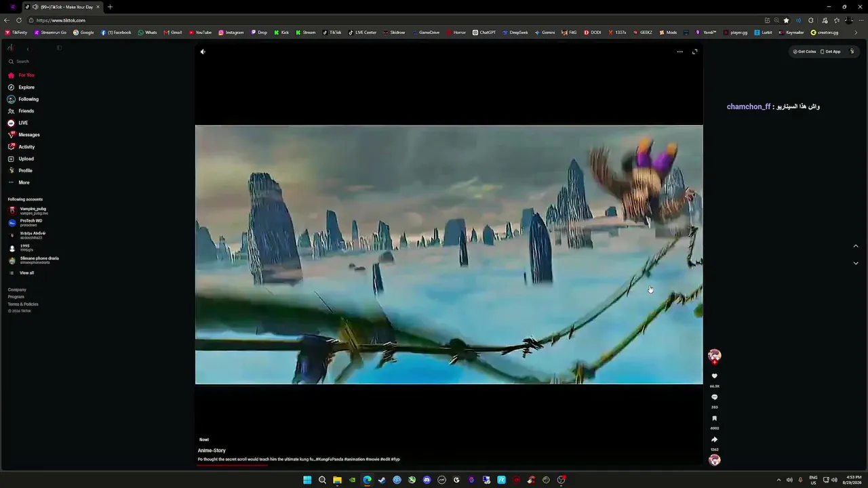868x488 pixels.
Task: Open the Anime-Story creator name
Action: 212,451
